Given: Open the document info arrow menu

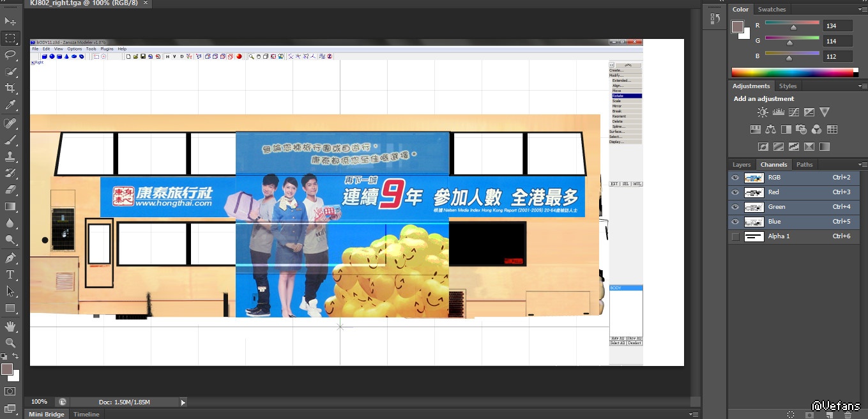Looking at the screenshot, I should pos(183,402).
